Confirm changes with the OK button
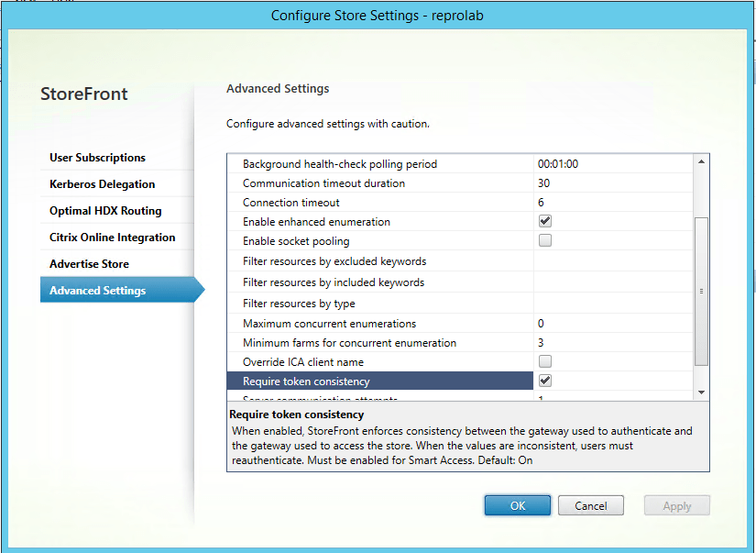 coord(518,505)
